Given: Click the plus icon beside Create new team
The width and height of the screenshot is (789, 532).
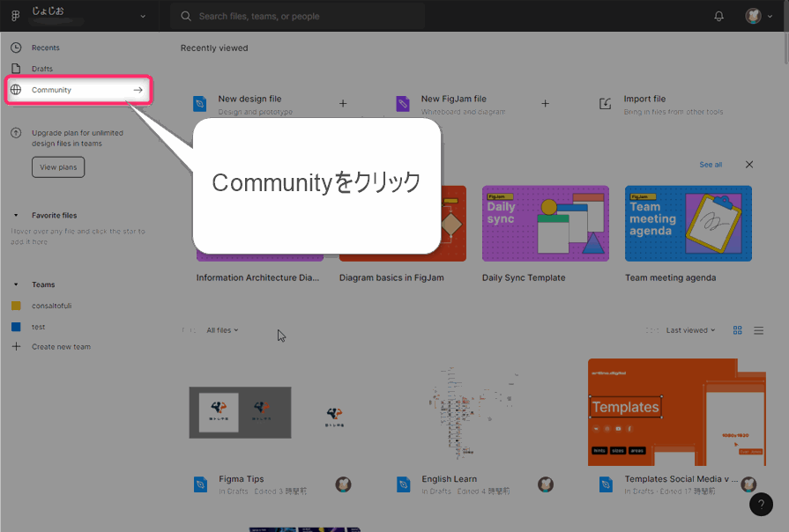Looking at the screenshot, I should point(16,346).
